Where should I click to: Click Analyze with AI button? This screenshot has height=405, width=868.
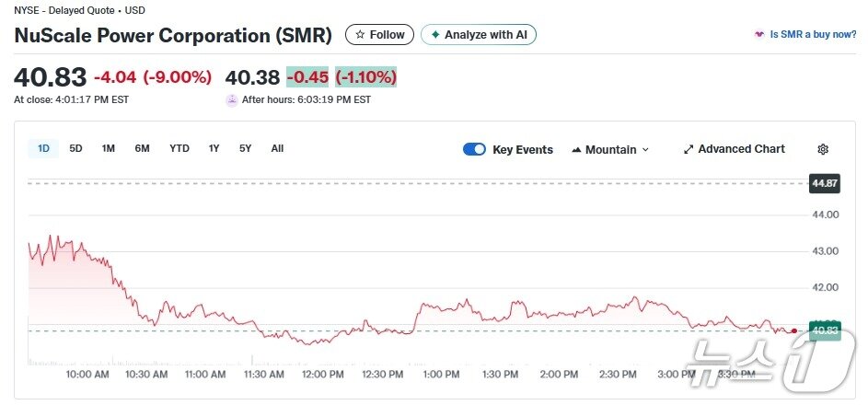click(x=478, y=35)
